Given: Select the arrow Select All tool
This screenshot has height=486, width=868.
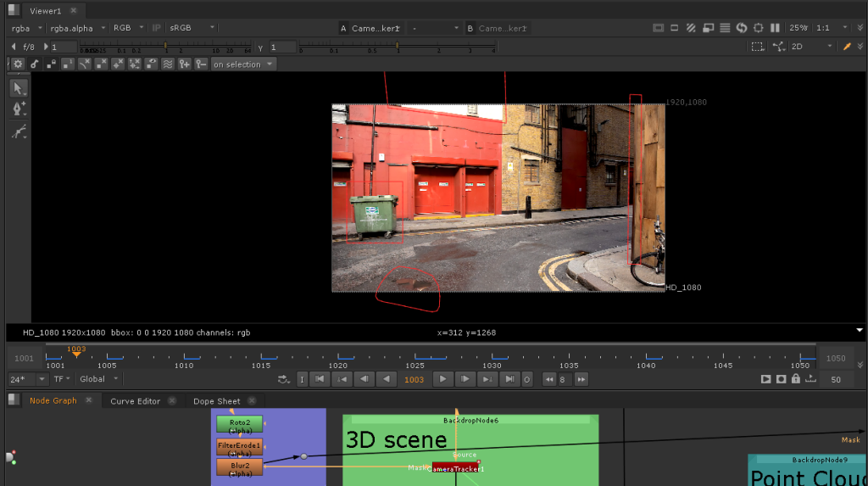Looking at the screenshot, I should tap(18, 88).
